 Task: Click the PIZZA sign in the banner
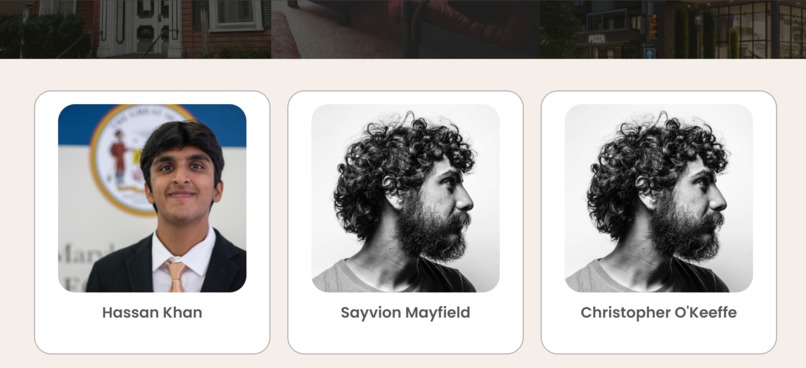[597, 39]
